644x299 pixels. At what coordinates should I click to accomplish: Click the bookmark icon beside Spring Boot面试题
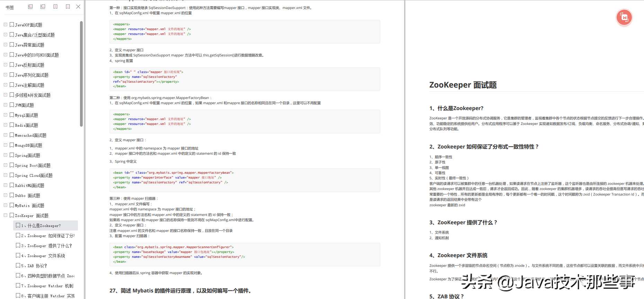12,165
